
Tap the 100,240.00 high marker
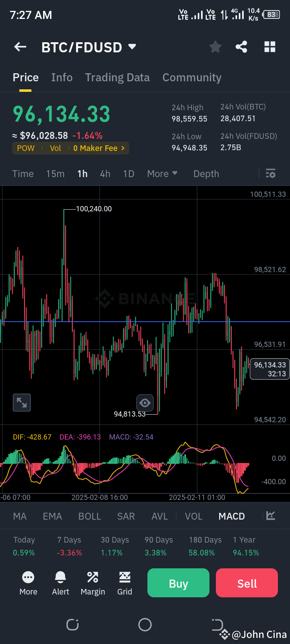(x=94, y=209)
